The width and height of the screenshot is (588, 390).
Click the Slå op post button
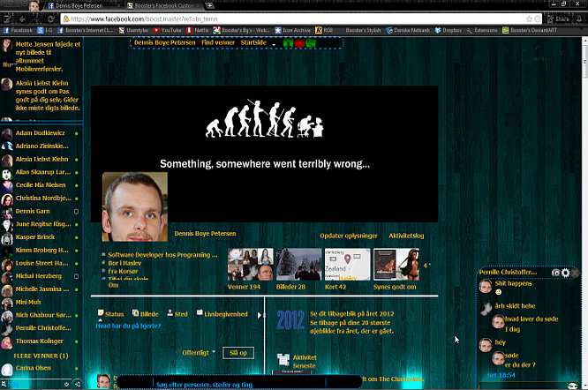point(238,353)
